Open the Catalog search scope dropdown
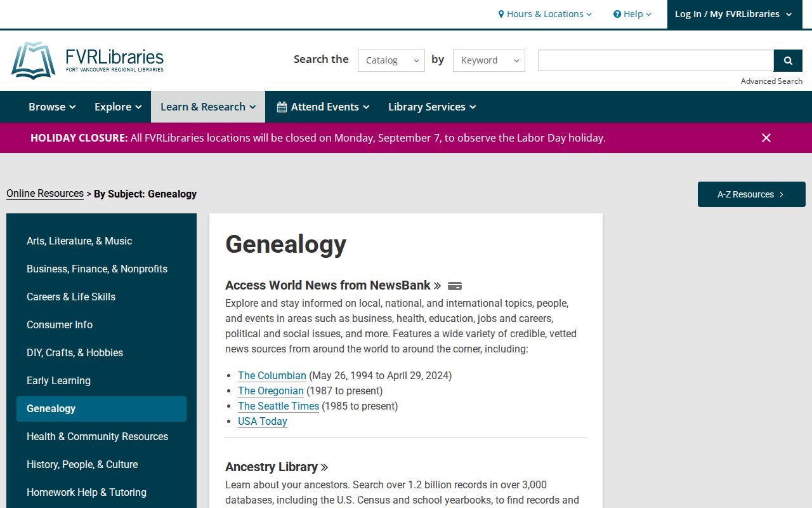This screenshot has width=812, height=508. coord(391,60)
